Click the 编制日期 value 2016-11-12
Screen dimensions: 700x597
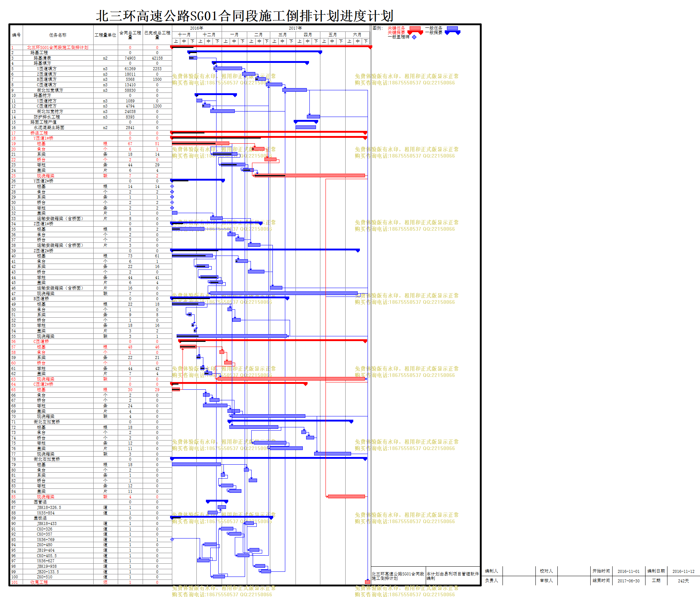(683, 571)
